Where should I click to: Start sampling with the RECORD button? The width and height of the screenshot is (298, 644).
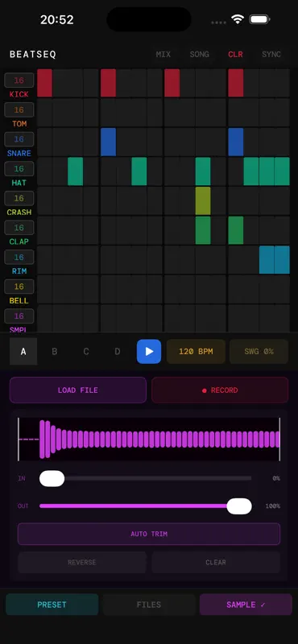[220, 390]
